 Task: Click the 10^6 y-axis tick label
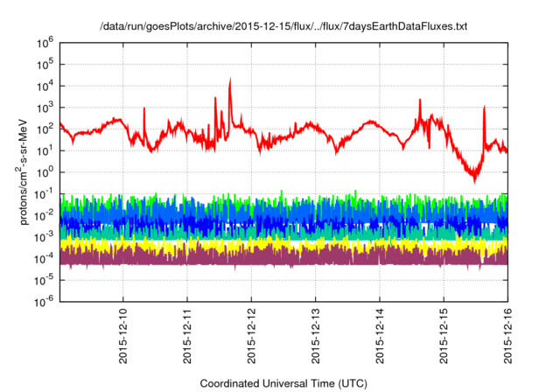coord(45,43)
